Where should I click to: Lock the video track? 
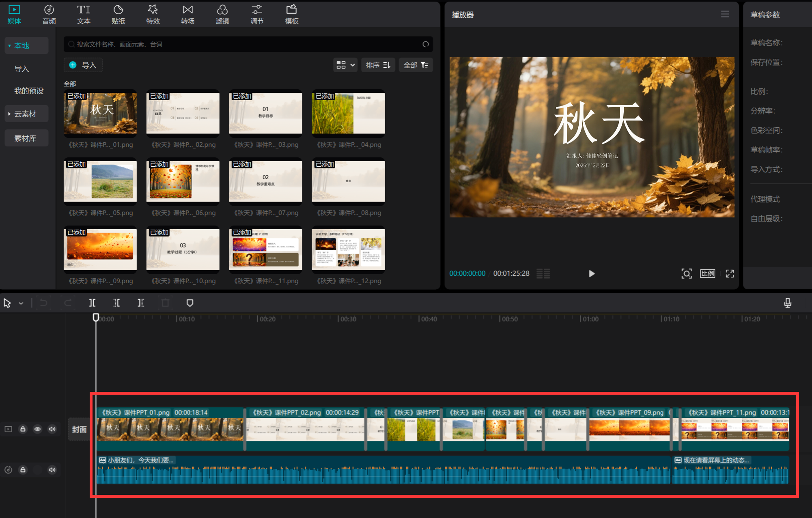point(23,429)
